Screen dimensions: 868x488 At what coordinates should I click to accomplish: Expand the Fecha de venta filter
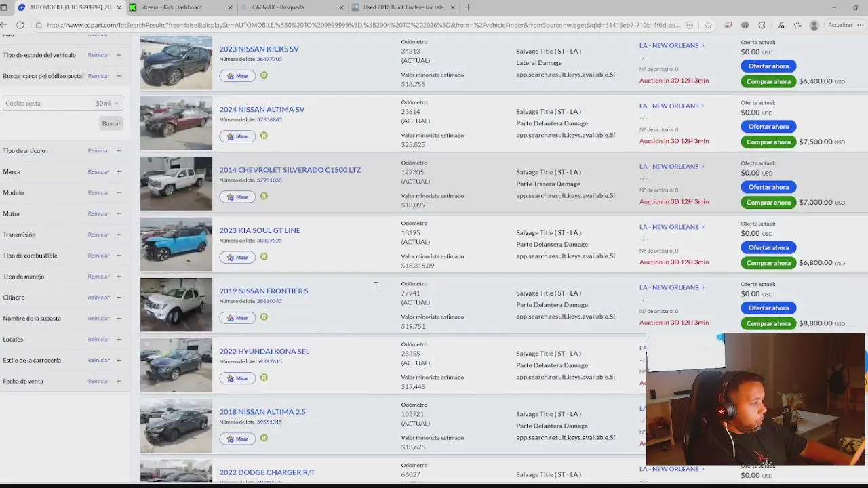(x=119, y=381)
